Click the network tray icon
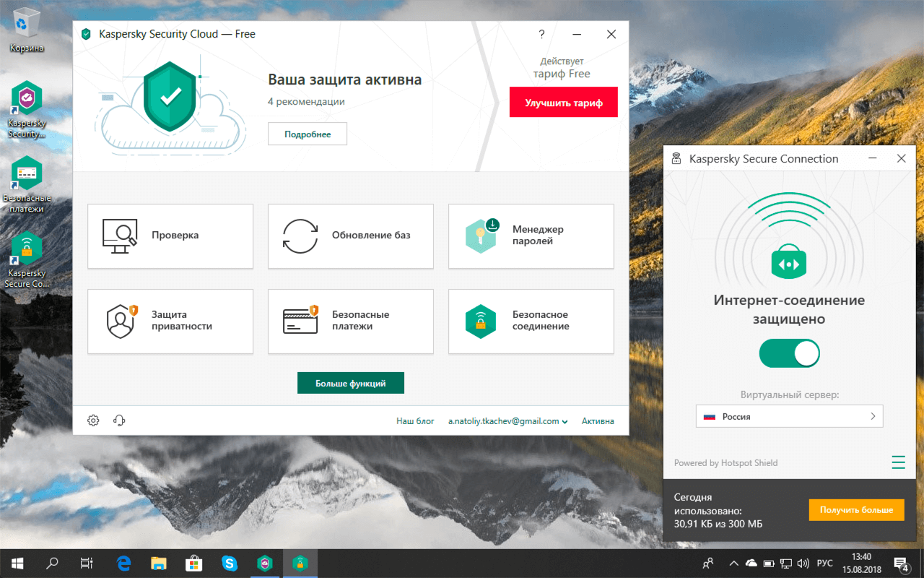924x578 pixels. (x=785, y=563)
